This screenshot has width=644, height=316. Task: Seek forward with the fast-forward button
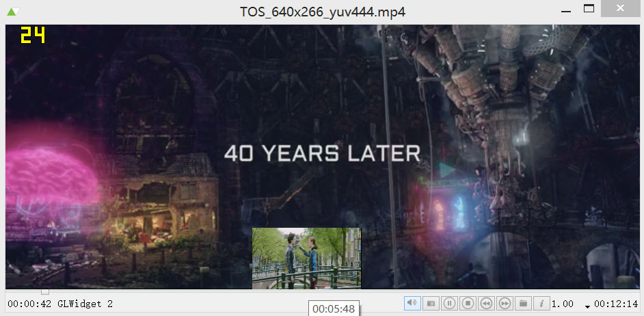[x=505, y=303]
